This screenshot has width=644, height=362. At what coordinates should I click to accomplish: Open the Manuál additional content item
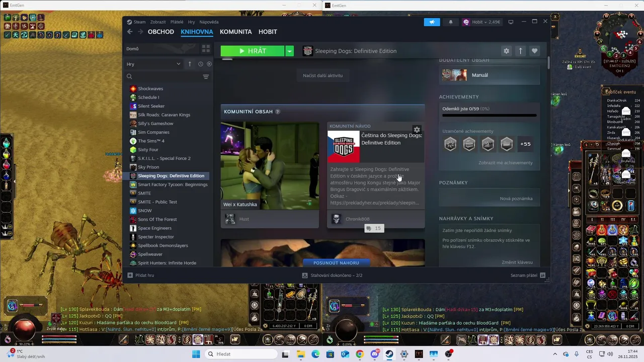(x=490, y=75)
